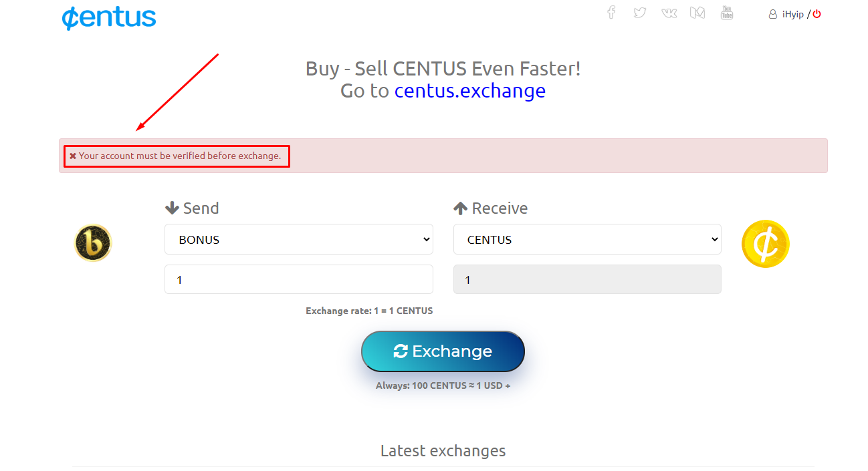Open the Medium social page
Screen dimensions: 868x471
[697, 13]
